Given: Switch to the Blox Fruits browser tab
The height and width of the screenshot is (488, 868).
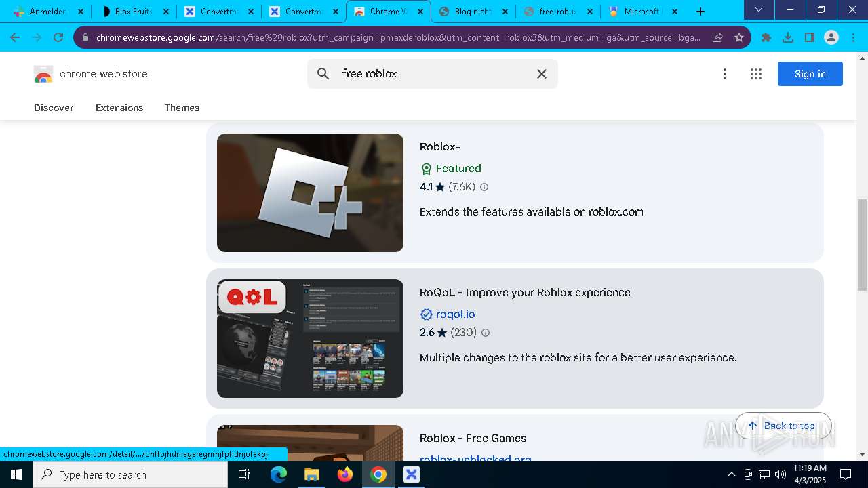Looking at the screenshot, I should 133,12.
